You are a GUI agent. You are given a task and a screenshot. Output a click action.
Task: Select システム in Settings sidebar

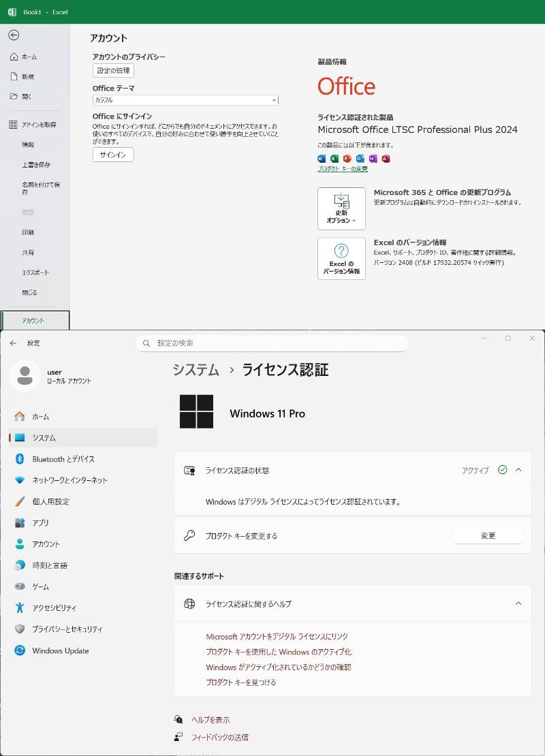[83, 438]
